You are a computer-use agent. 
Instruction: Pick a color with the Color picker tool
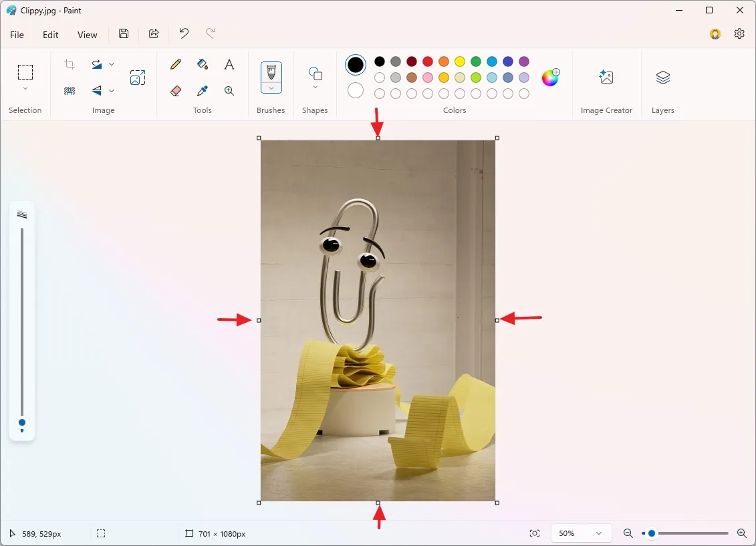point(202,90)
